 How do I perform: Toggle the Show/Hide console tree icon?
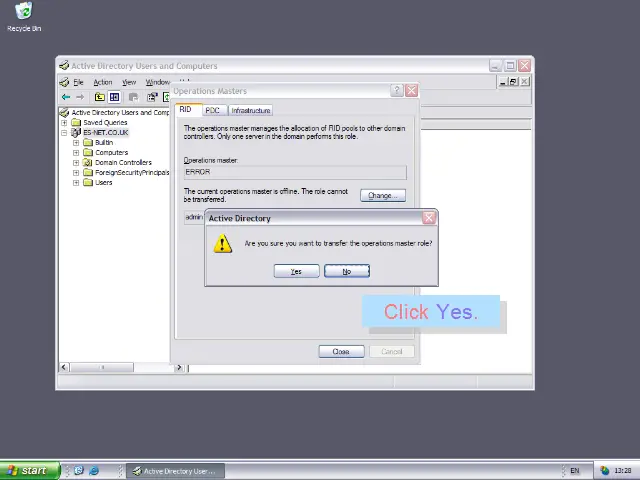[114, 97]
